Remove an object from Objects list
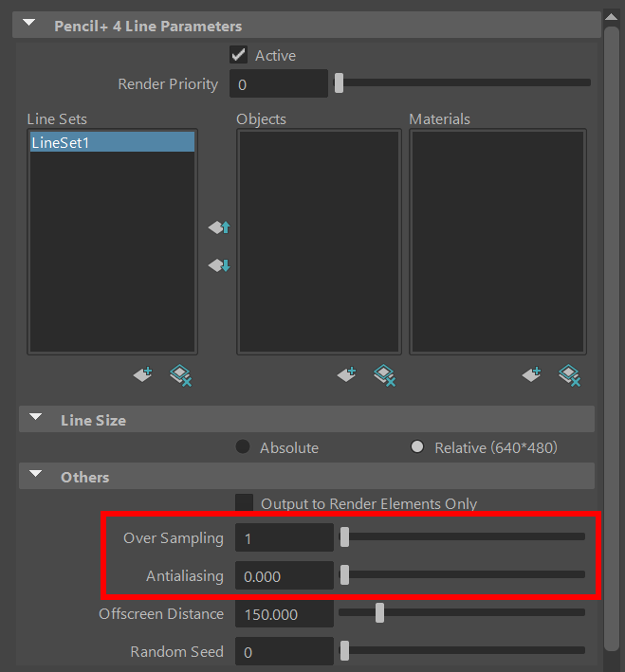625x672 pixels. pyautogui.click(x=384, y=375)
